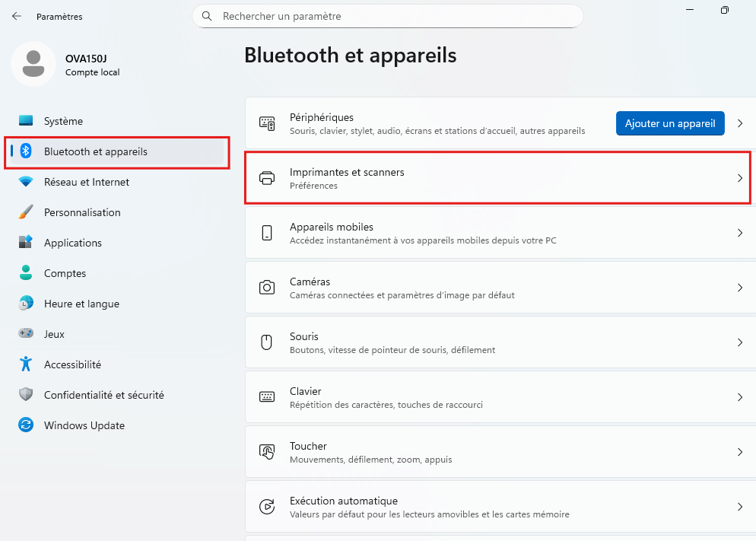
Task: Expand the Caméras row chevron
Action: click(740, 288)
